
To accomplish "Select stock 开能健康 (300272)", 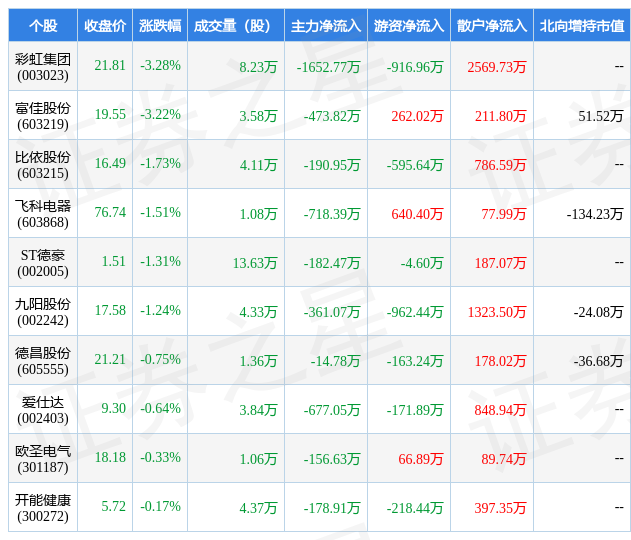I will click(43, 508).
